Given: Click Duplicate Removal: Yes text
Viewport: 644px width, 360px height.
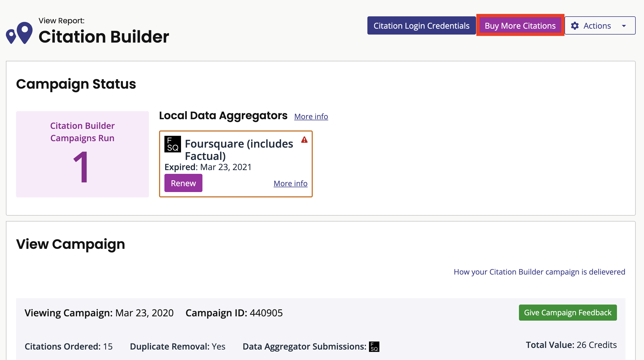Looking at the screenshot, I should tap(178, 347).
